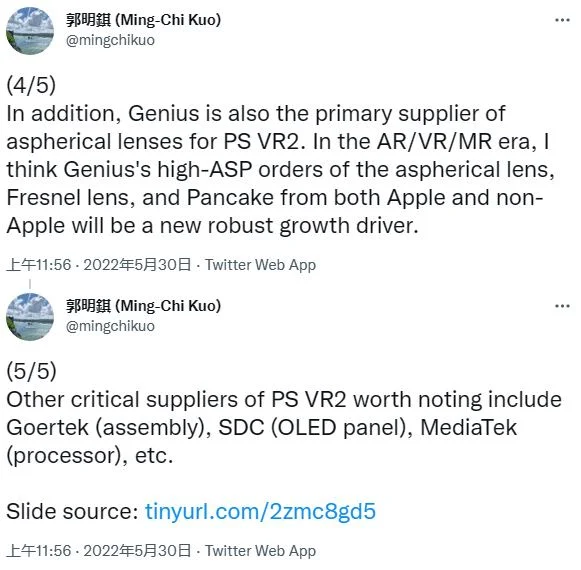The image size is (581, 570).
Task: Open the profile avatar on the (4/5) tweet
Action: pos(30,30)
